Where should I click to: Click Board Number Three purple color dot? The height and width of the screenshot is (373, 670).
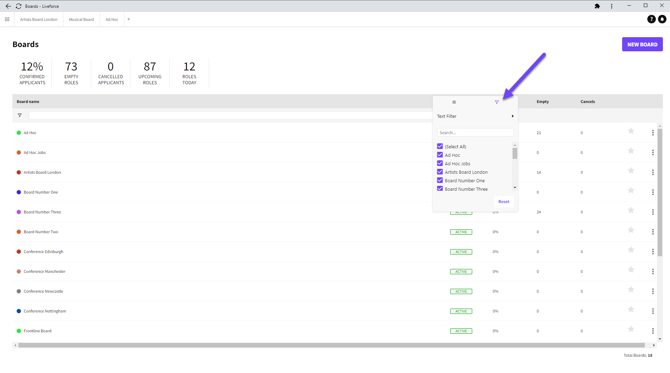[19, 212]
